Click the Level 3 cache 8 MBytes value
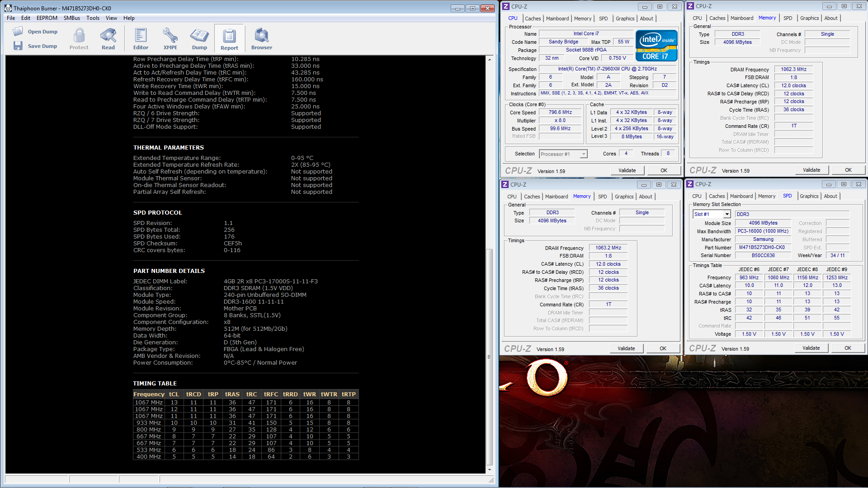The height and width of the screenshot is (488, 868). click(631, 136)
